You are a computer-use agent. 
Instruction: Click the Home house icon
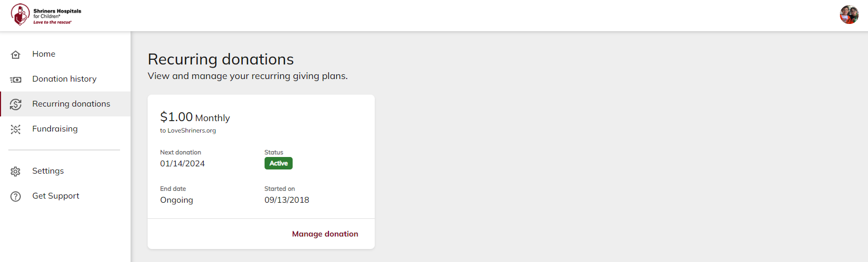click(x=16, y=55)
